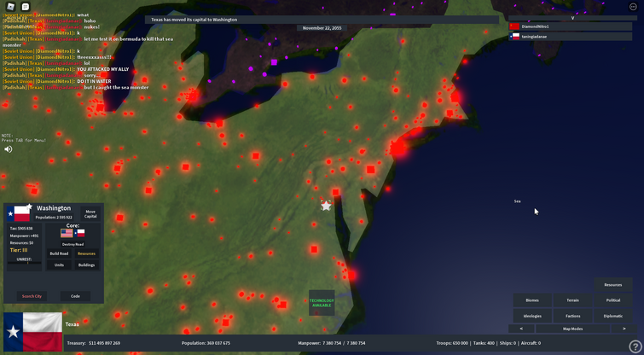This screenshot has width=644, height=355.
Task: Toggle the Roblox chat window icon
Action: point(26,7)
